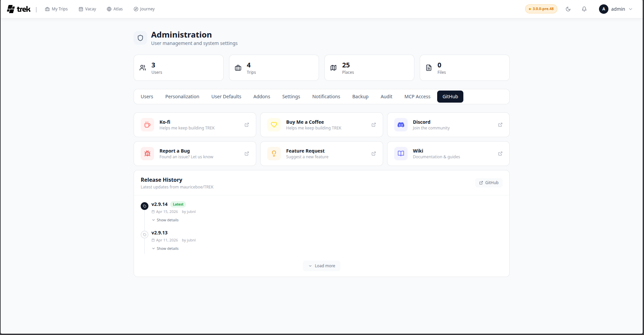
Task: Click the Places map stat icon
Action: (333, 68)
